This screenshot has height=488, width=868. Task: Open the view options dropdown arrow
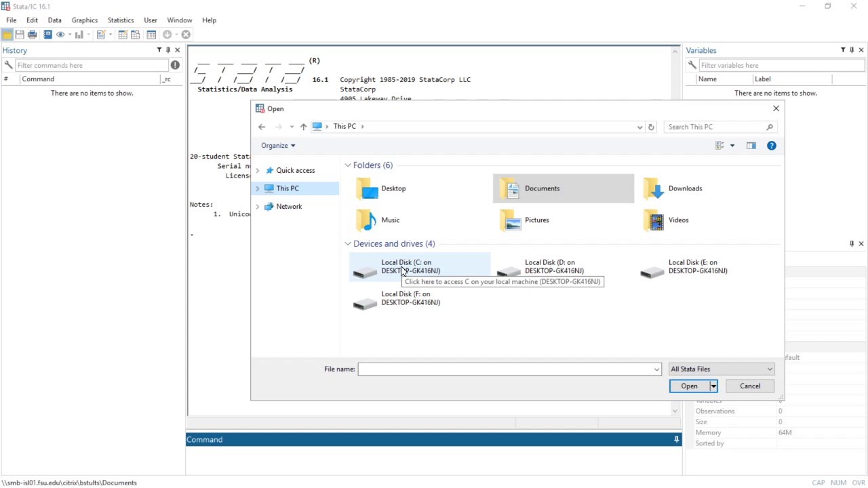click(732, 146)
